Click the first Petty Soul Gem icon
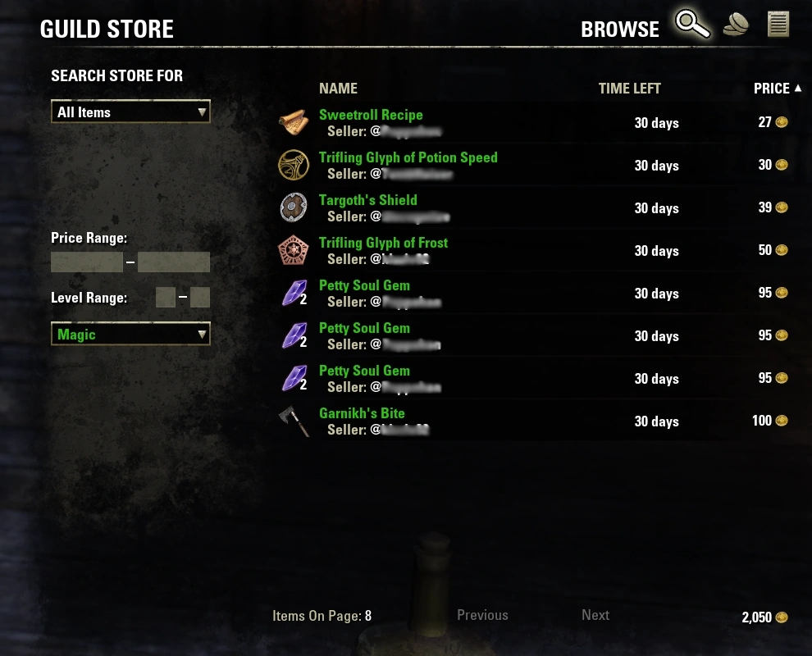The image size is (812, 656). click(294, 293)
